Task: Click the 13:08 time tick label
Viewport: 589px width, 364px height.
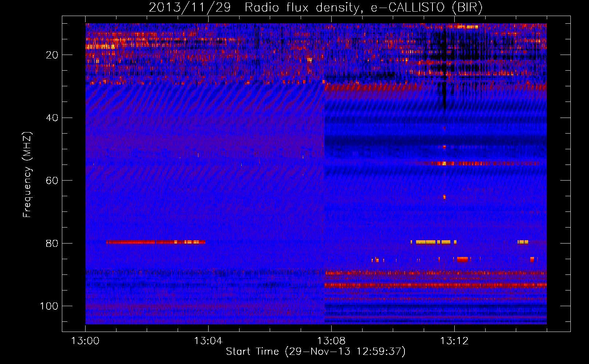Action: coord(331,341)
